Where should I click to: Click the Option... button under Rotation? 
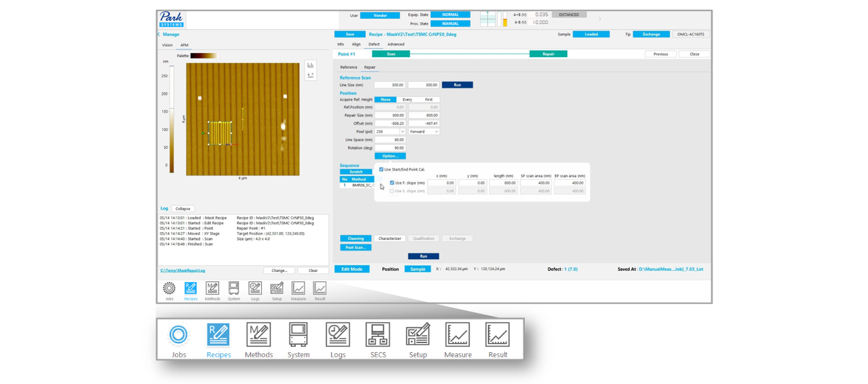tap(390, 156)
